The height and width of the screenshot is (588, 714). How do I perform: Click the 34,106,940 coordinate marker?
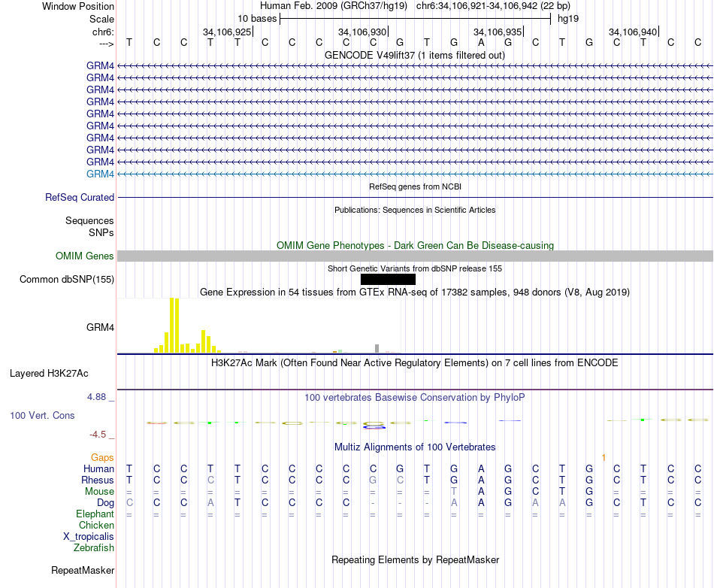pos(633,32)
